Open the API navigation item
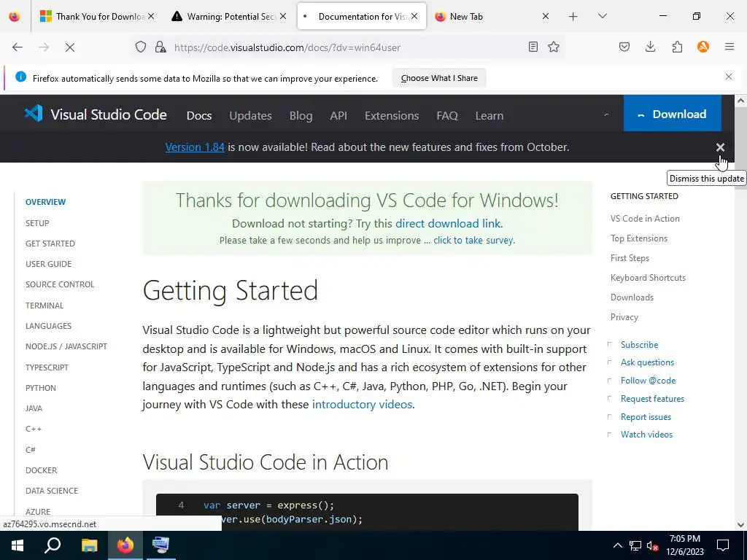The image size is (747, 560). (338, 116)
